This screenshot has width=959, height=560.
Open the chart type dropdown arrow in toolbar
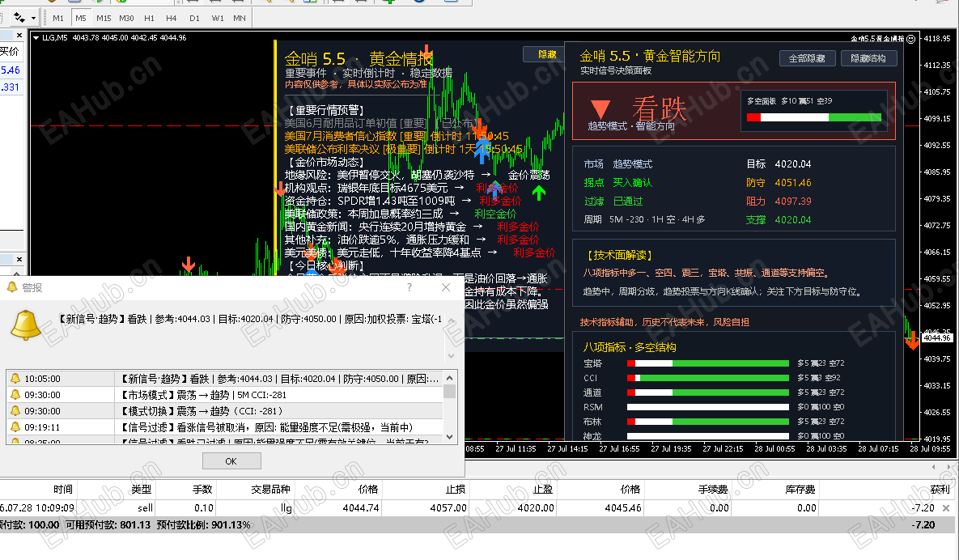click(34, 19)
